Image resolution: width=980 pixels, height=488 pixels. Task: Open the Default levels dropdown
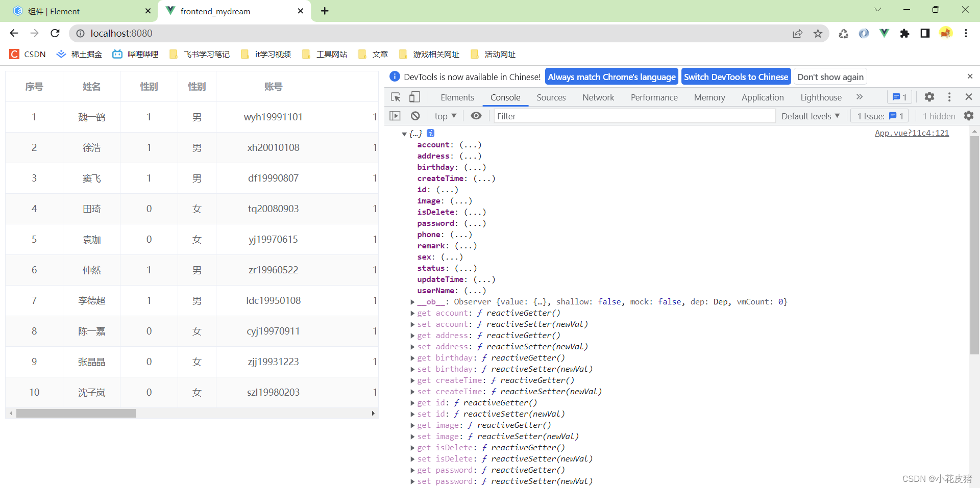click(x=811, y=116)
